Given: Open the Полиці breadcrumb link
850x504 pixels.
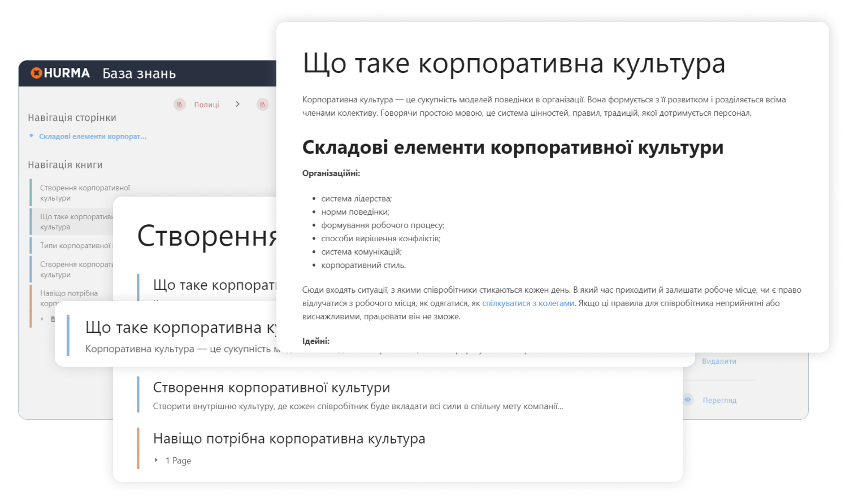Looking at the screenshot, I should [x=206, y=105].
